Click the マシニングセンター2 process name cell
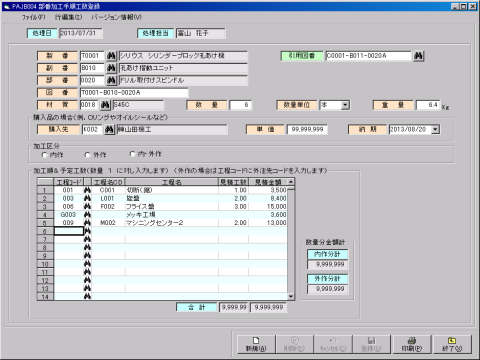The height and width of the screenshot is (360, 480). 172,223
